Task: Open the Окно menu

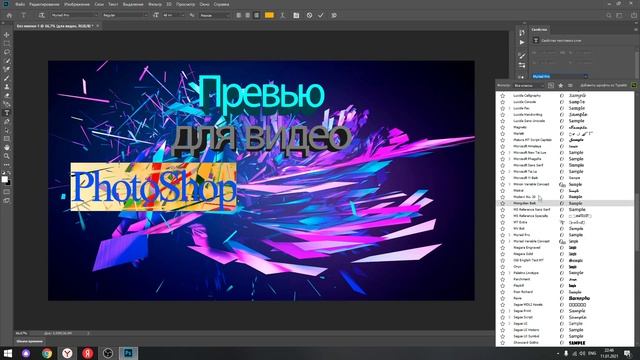Action: [204, 4]
